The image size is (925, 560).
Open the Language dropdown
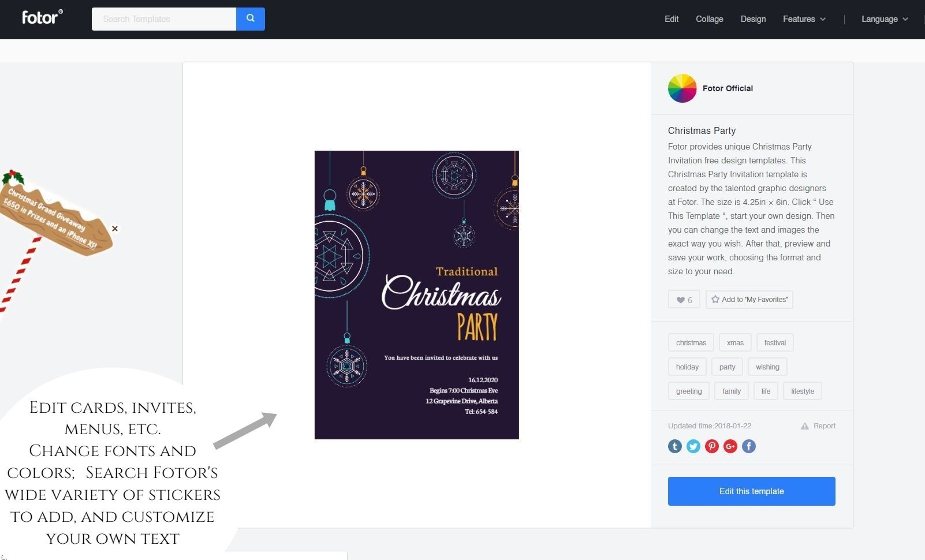[x=885, y=19]
